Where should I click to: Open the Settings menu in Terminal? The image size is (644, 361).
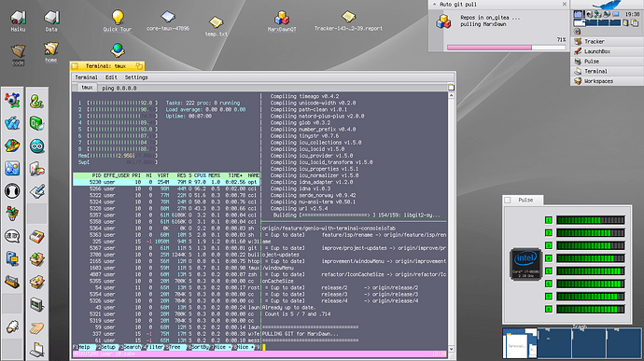coord(136,77)
